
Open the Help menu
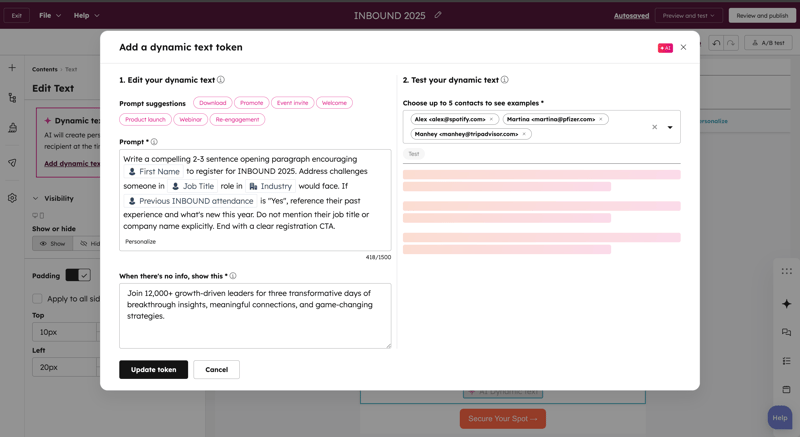tap(86, 16)
